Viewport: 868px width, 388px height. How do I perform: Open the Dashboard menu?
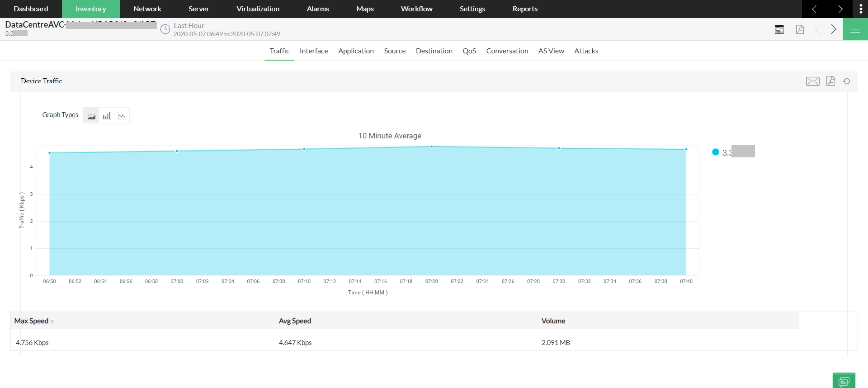point(31,9)
